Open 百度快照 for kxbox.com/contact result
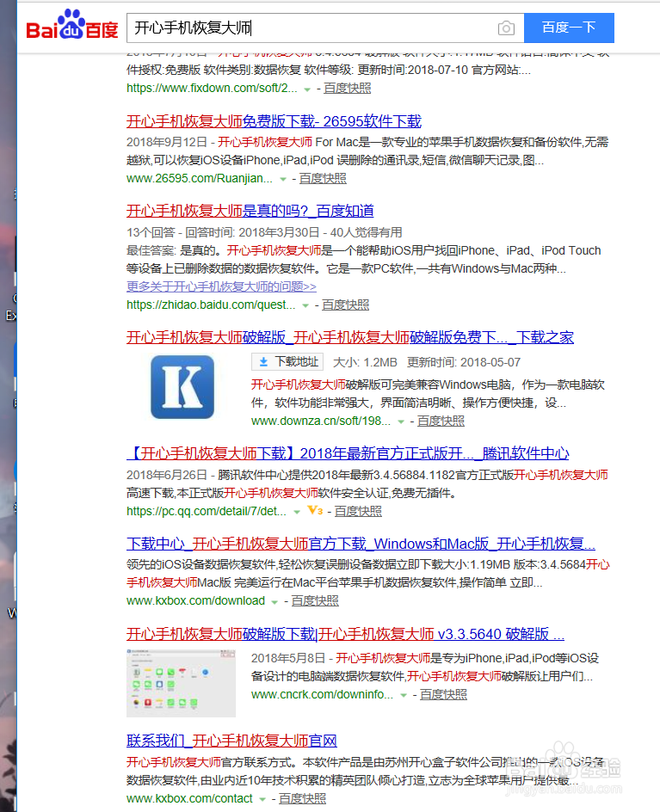 tap(303, 798)
